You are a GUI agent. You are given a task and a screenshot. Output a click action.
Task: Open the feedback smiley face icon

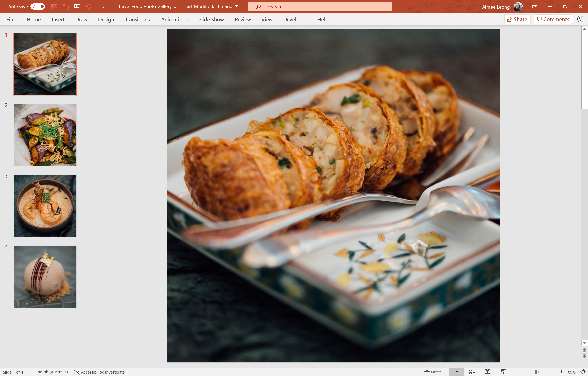pos(580,19)
